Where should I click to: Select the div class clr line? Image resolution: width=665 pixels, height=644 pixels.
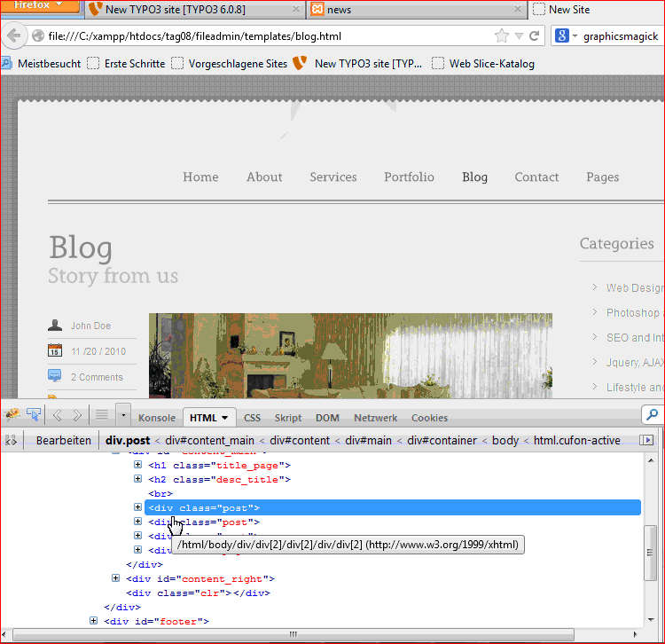pos(198,593)
